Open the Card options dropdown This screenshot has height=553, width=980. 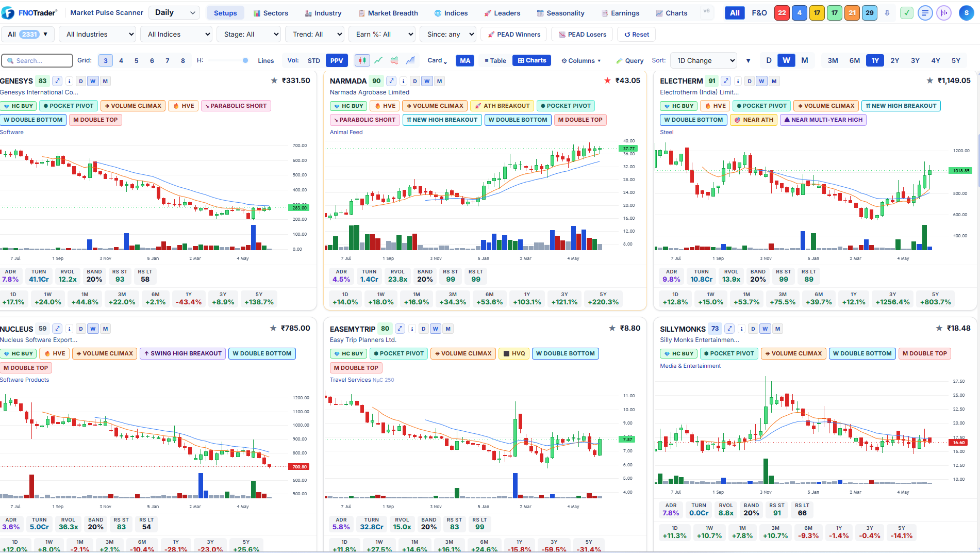pyautogui.click(x=437, y=60)
